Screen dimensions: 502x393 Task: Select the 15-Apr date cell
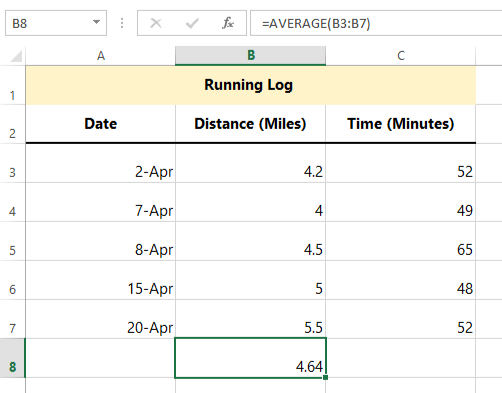click(x=101, y=280)
